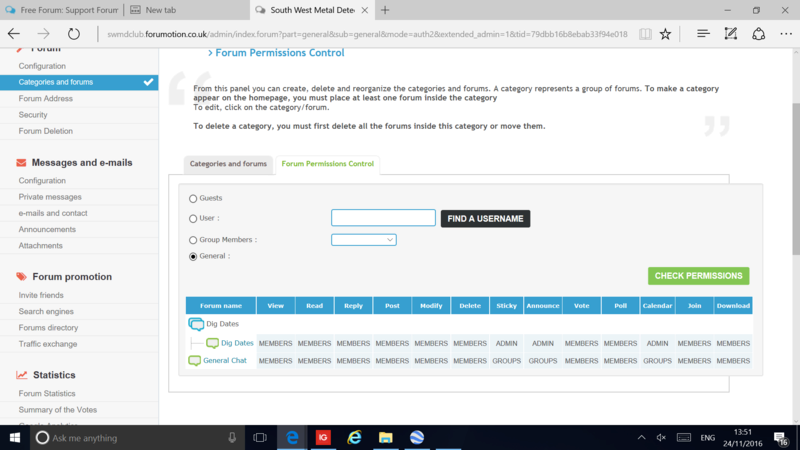
Task: Open the reading view book icon
Action: (x=645, y=34)
